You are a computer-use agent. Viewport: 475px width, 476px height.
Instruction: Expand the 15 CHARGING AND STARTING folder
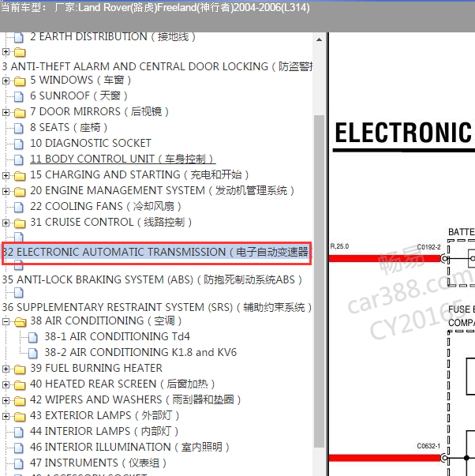6,175
